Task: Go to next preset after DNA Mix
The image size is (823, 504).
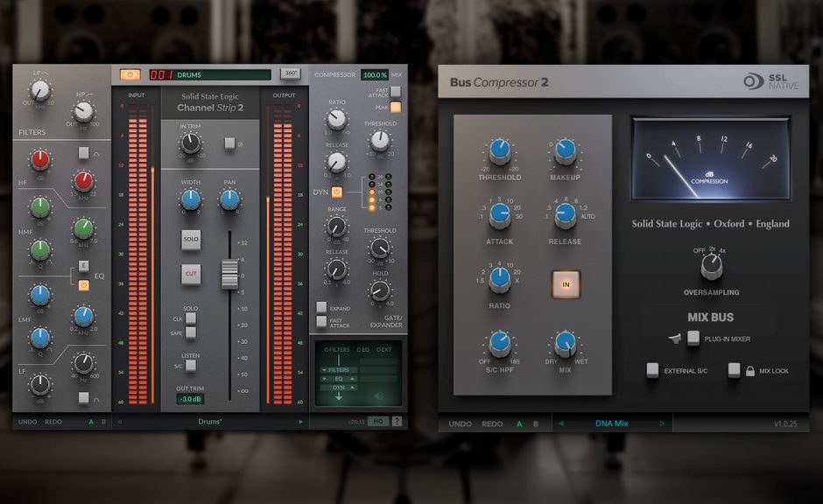Action: click(663, 423)
